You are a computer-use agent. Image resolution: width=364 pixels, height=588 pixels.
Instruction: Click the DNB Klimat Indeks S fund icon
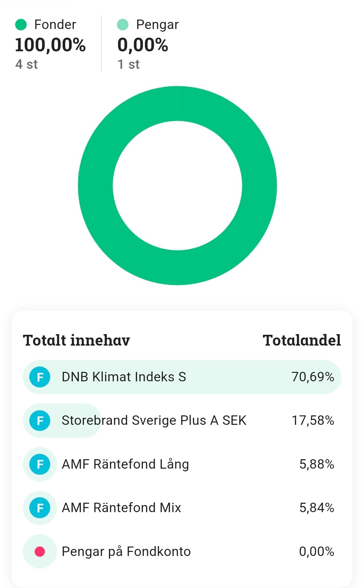40,377
